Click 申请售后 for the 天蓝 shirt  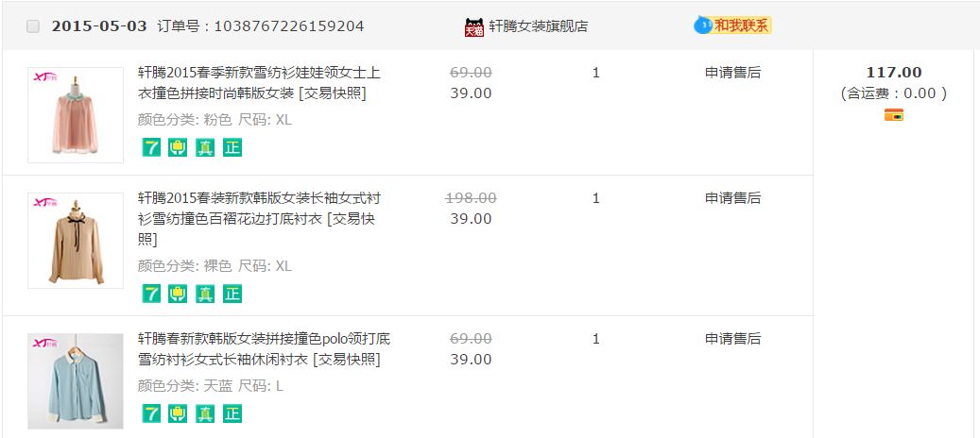coord(732,339)
